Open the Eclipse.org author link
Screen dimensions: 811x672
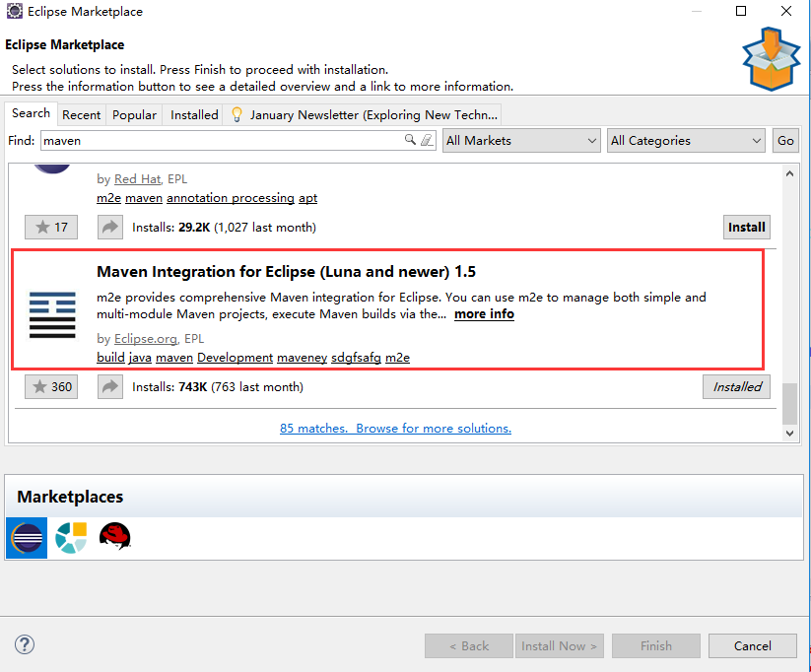click(146, 339)
